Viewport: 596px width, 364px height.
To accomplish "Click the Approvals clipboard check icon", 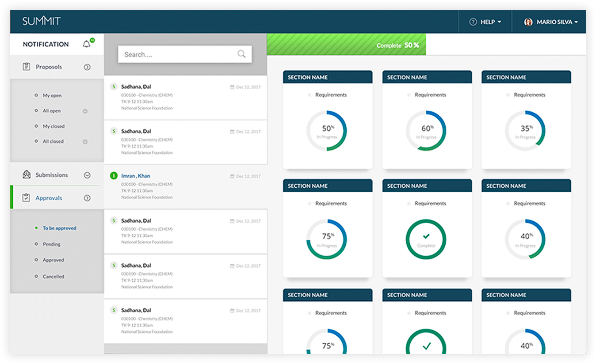I will [x=26, y=197].
